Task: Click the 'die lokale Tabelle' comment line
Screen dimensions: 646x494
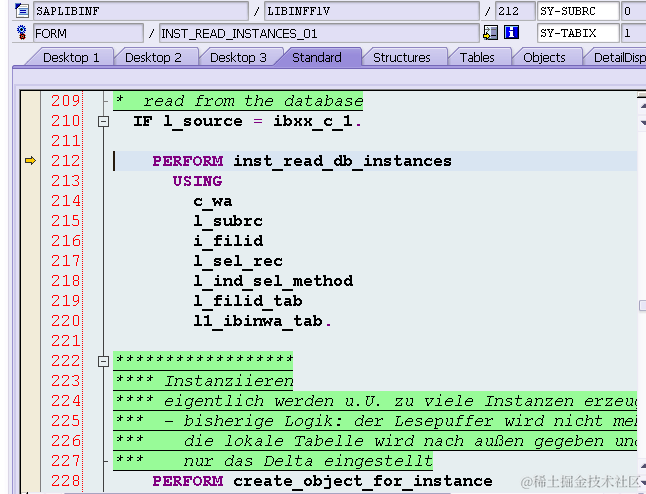Action: [375, 441]
